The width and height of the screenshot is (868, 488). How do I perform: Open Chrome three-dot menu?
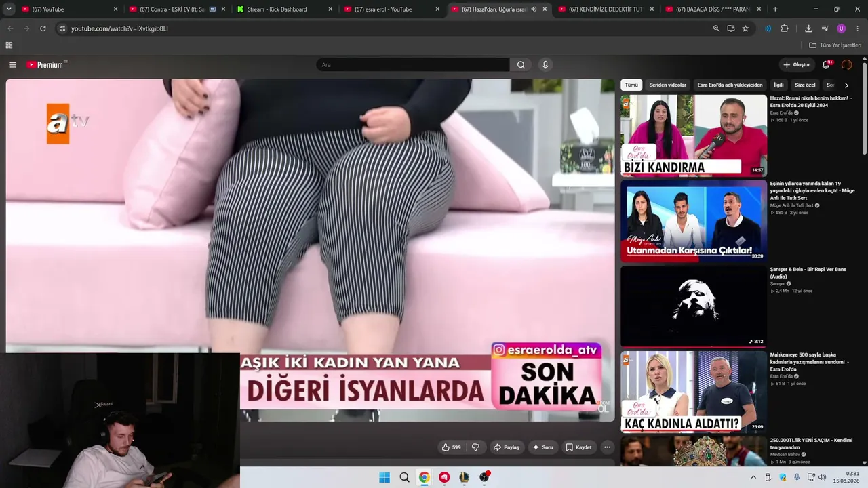tap(858, 28)
